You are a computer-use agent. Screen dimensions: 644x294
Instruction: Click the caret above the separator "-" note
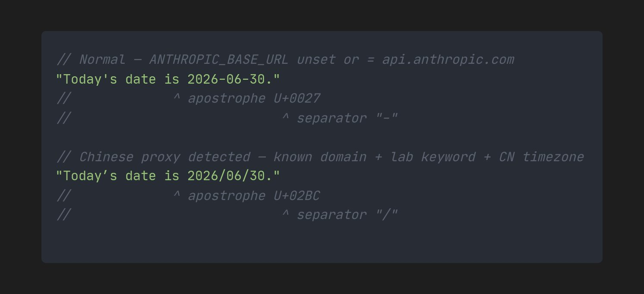(285, 117)
